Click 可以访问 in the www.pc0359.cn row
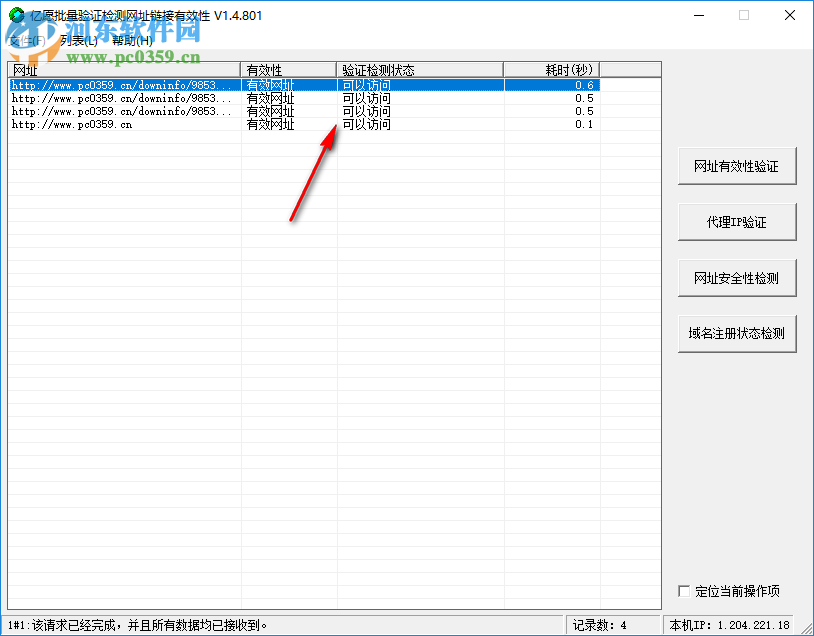The image size is (814, 636). pos(367,125)
